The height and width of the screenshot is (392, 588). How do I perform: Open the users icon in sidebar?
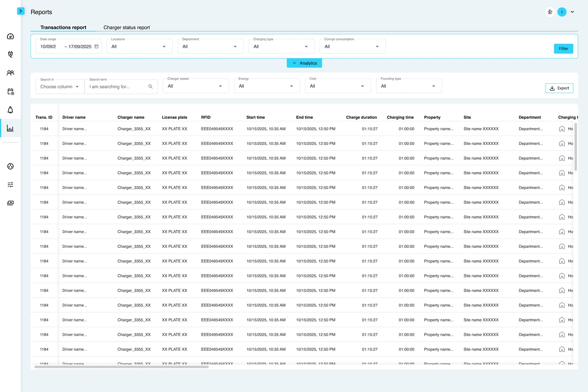(11, 73)
